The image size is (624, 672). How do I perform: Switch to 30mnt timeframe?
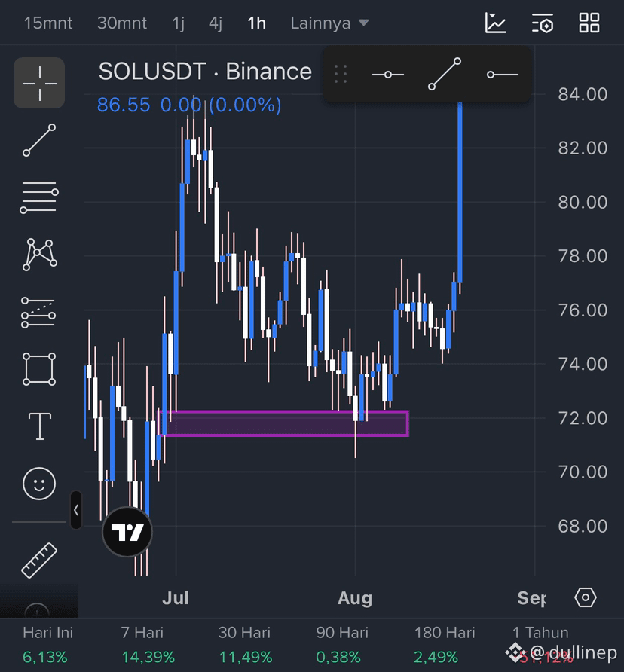tap(122, 23)
